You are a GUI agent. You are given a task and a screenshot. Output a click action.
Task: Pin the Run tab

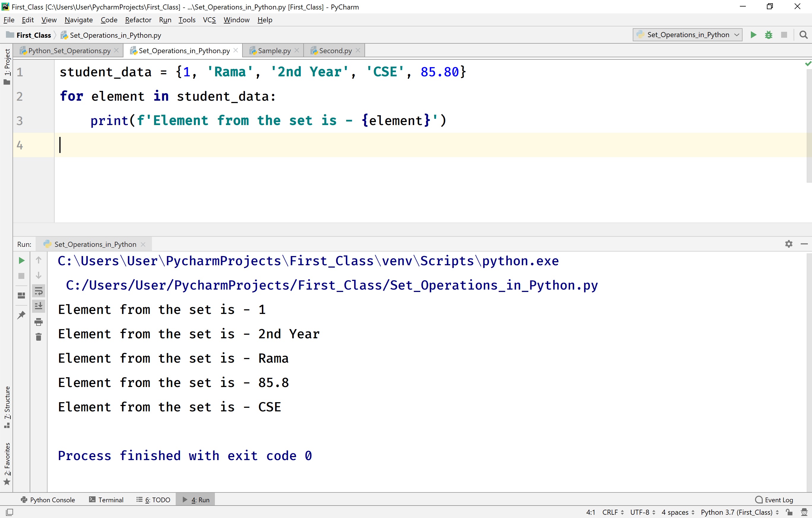[x=21, y=315]
